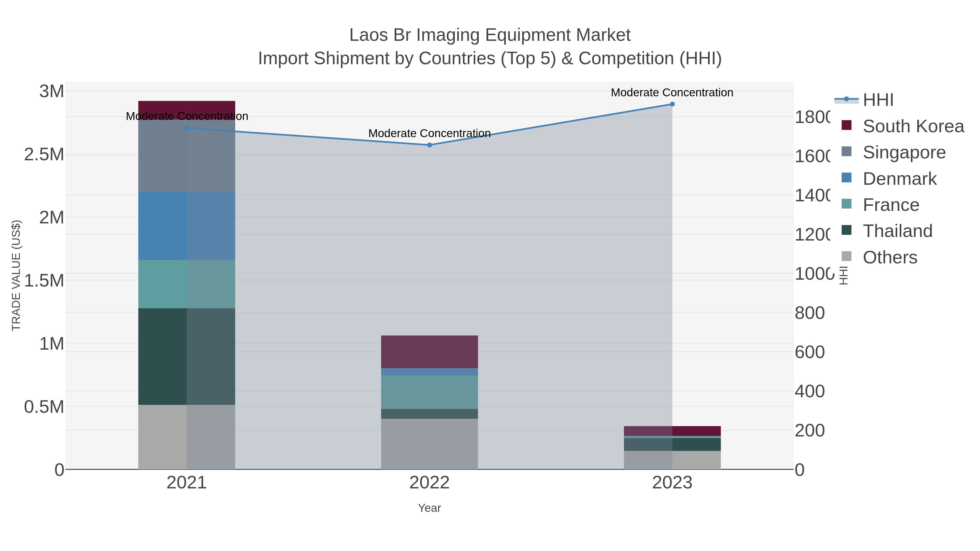This screenshot has height=551, width=980.
Task: Click the Moderate Concentration label above 2023
Action: [672, 93]
